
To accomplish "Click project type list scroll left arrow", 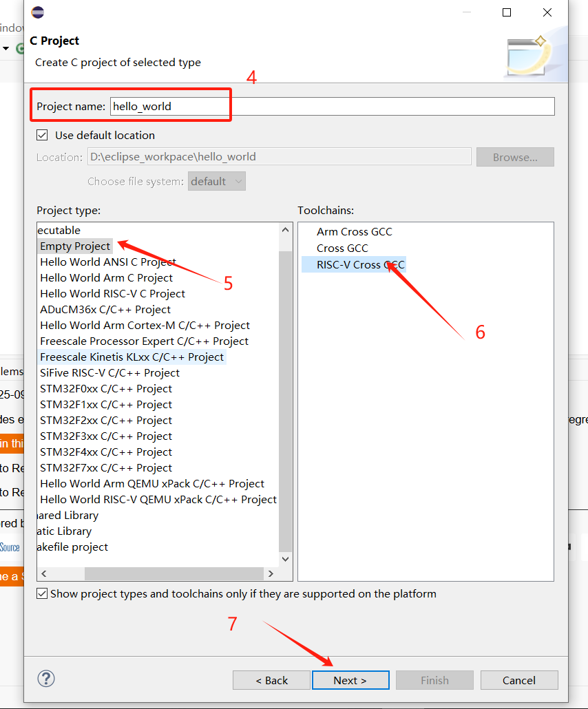I will [x=44, y=574].
